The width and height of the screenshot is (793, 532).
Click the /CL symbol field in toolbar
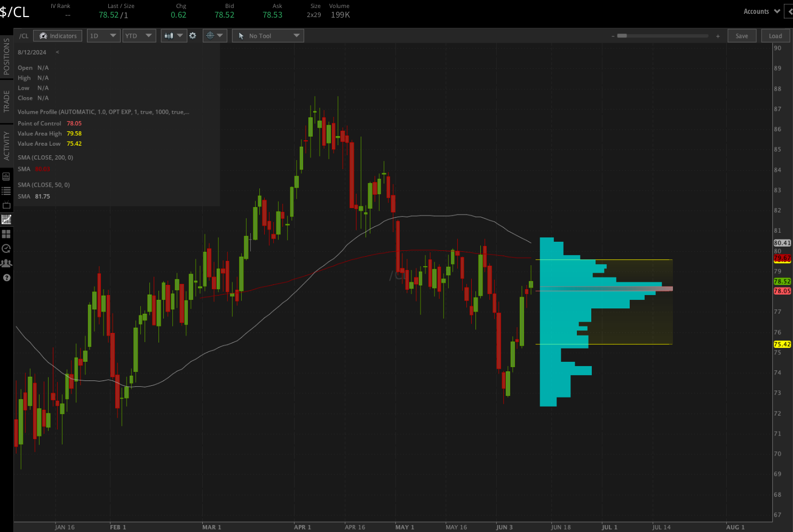tap(24, 36)
